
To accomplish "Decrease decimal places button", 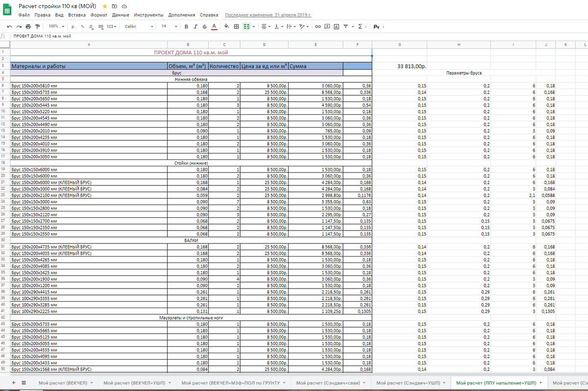I will pyautogui.click(x=91, y=26).
